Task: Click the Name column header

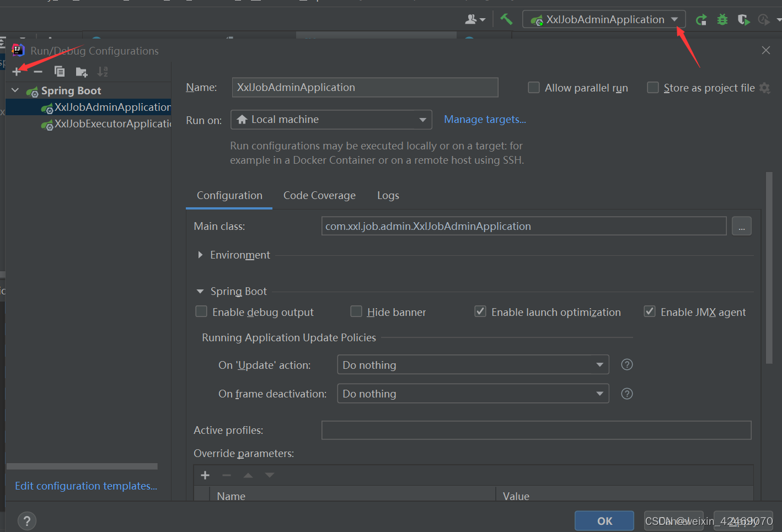Action: click(x=352, y=496)
